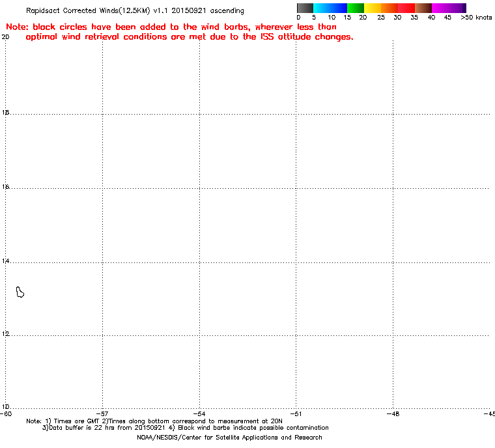The width and height of the screenshot is (495, 448).
Task: Click the longitude '-60' axis label
Action: [x=6, y=413]
